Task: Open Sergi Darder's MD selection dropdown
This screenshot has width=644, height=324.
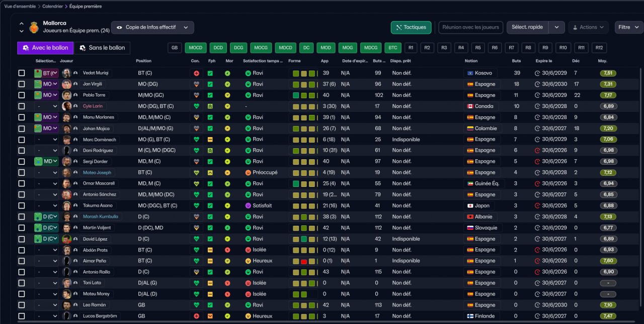Action: click(46, 162)
